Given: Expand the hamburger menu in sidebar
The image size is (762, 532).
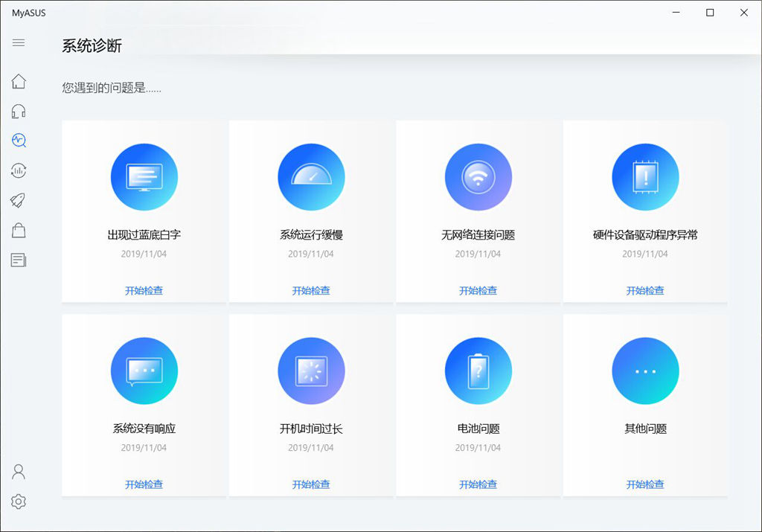Looking at the screenshot, I should tap(19, 42).
